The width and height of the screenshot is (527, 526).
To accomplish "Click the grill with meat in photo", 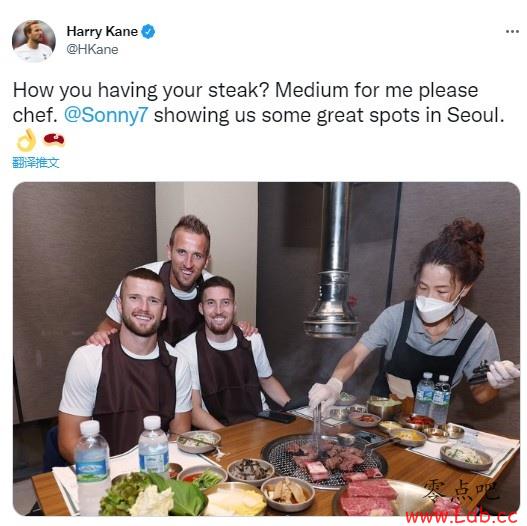I will (x=324, y=460).
